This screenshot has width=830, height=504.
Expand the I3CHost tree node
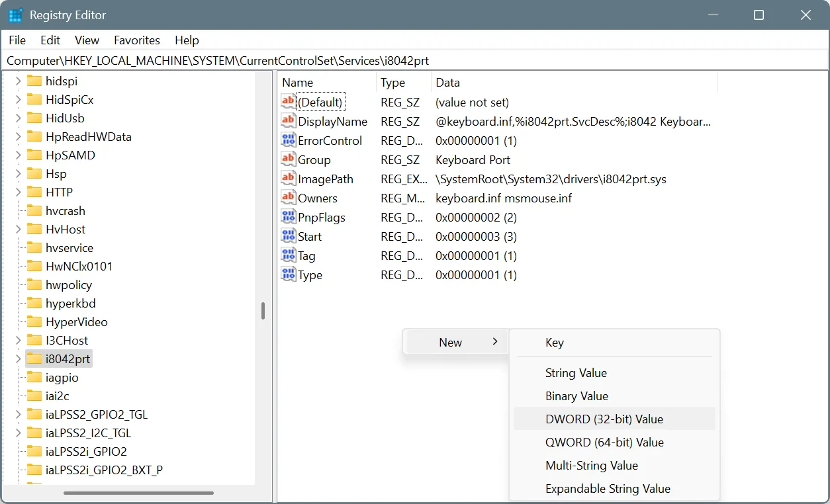pyautogui.click(x=18, y=340)
